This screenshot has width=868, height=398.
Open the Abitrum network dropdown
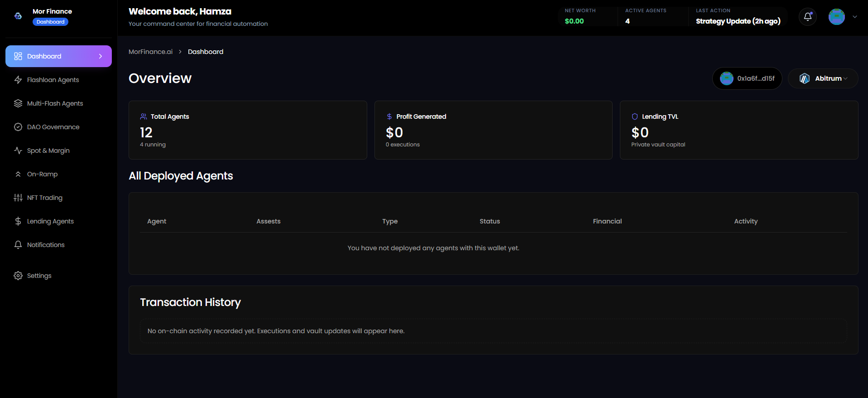(x=823, y=78)
